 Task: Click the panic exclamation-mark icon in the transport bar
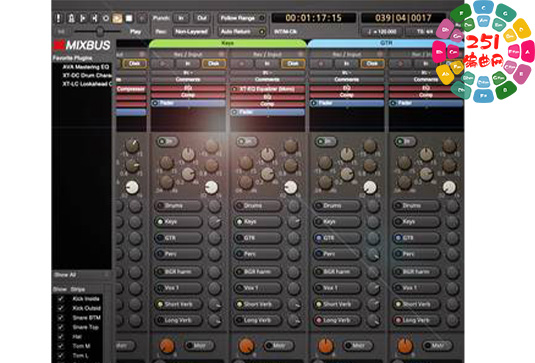coord(59,18)
